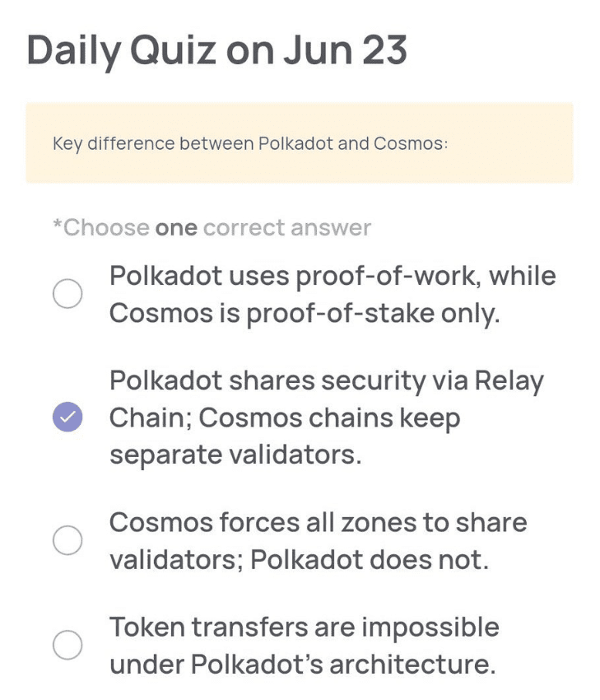
Task: Click the "Cosmos is proof-of-stake only." line
Action: pos(305,314)
